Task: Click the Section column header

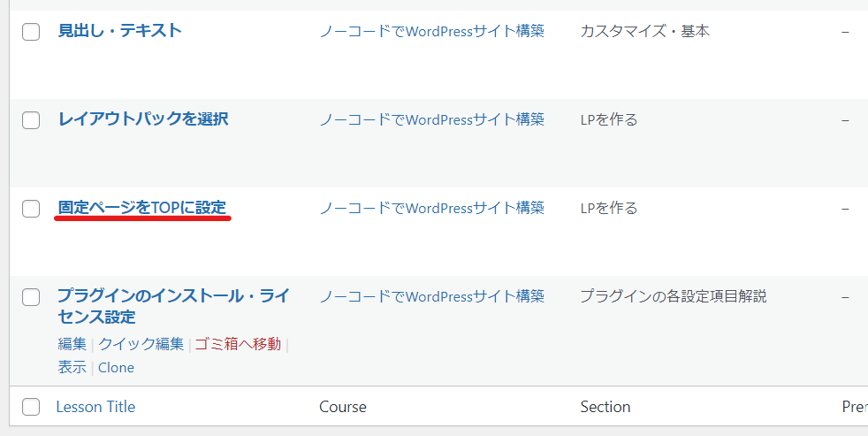Action: tap(605, 407)
